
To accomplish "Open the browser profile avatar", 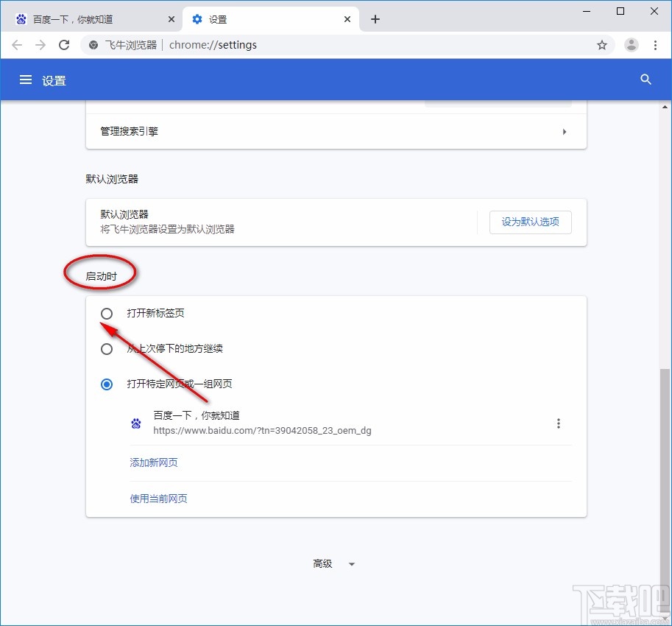I will (631, 45).
